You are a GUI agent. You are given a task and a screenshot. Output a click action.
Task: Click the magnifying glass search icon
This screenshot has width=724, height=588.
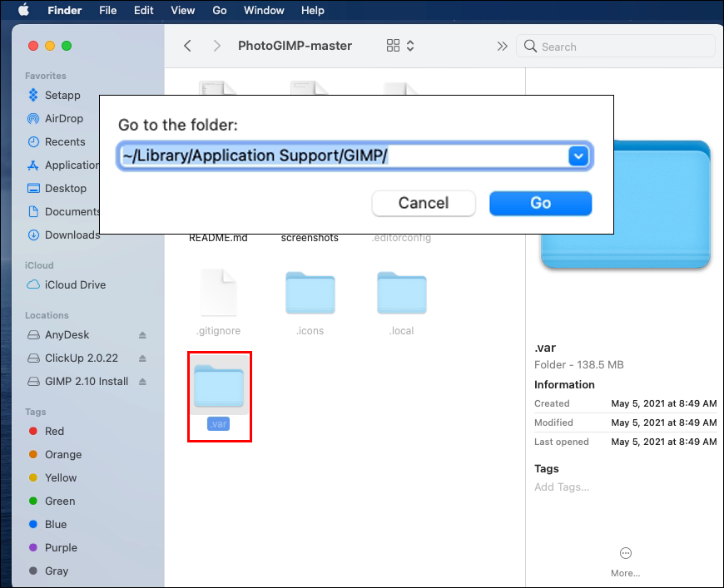(x=530, y=46)
